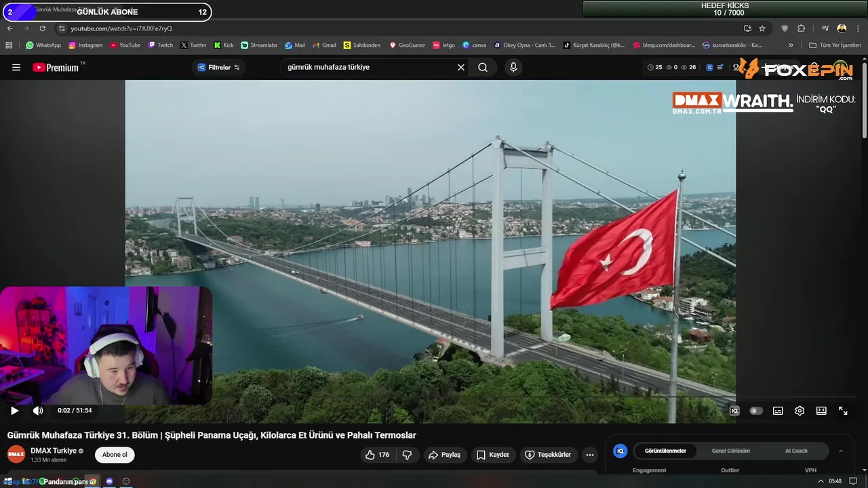Open the GeoGuessr bookmark
Screen dimensions: 868x488
pyautogui.click(x=407, y=45)
